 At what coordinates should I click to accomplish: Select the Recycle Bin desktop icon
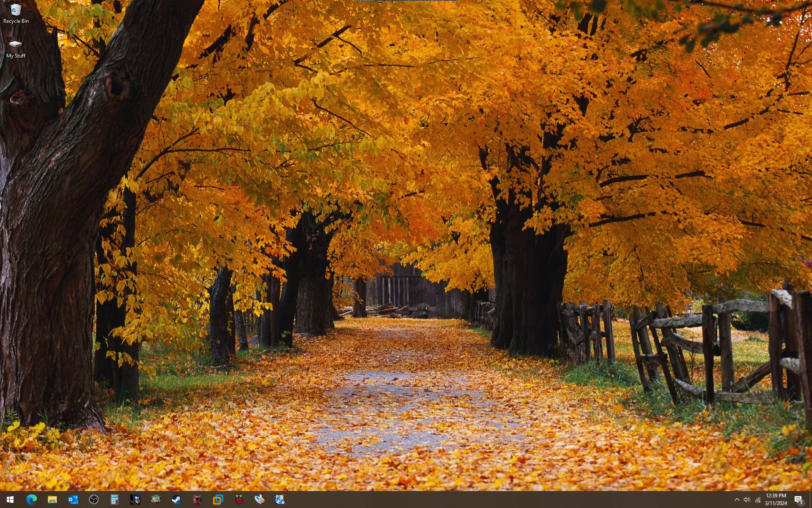pyautogui.click(x=16, y=14)
